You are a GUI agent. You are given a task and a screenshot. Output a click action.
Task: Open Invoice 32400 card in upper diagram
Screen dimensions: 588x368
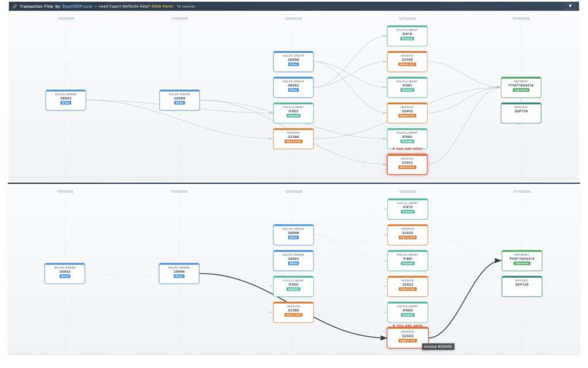407,62
